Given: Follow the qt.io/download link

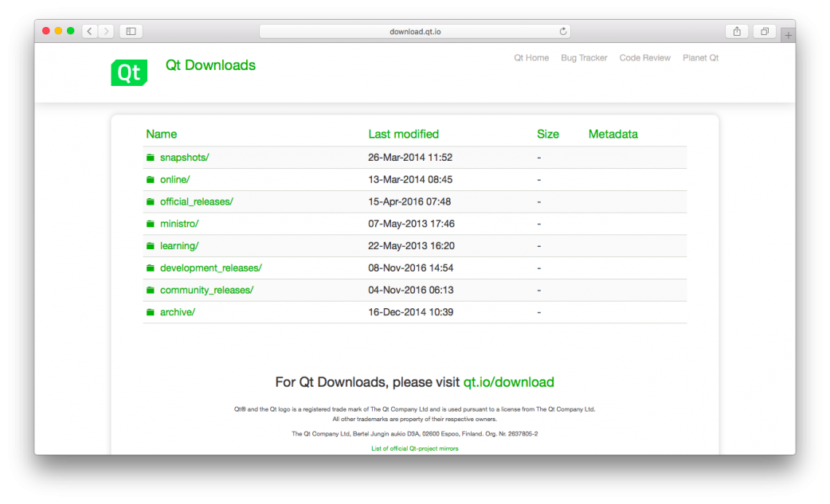Looking at the screenshot, I should click(508, 382).
